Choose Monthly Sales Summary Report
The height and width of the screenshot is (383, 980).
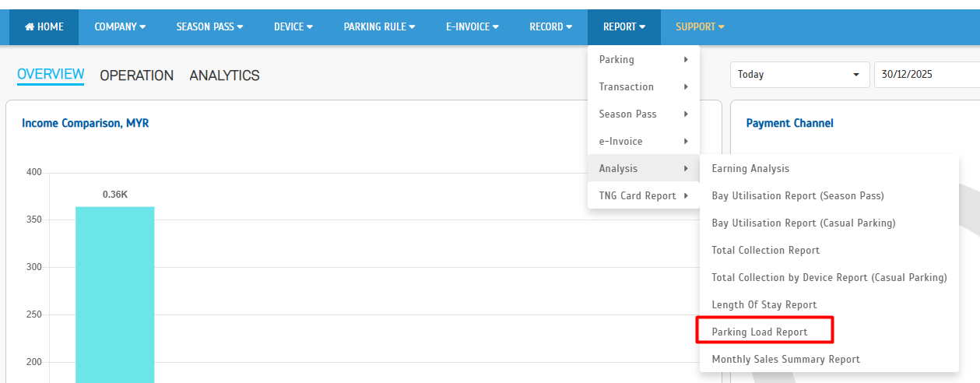point(785,360)
